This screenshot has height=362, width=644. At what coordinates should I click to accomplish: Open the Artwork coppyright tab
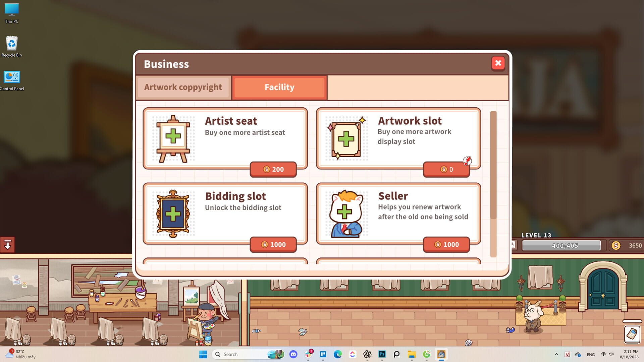point(183,87)
